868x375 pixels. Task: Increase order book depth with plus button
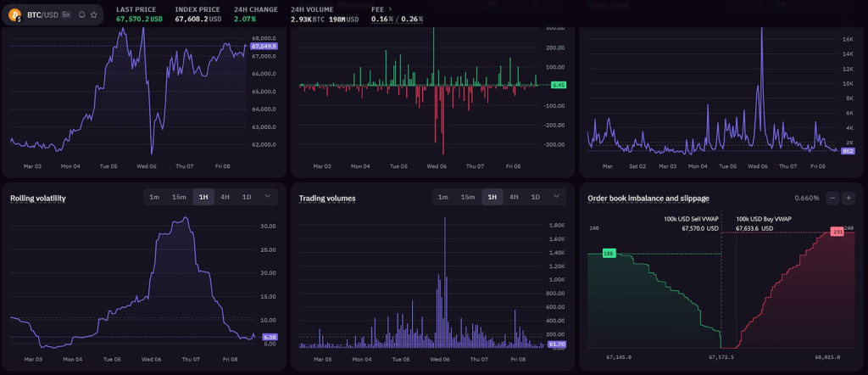point(849,198)
